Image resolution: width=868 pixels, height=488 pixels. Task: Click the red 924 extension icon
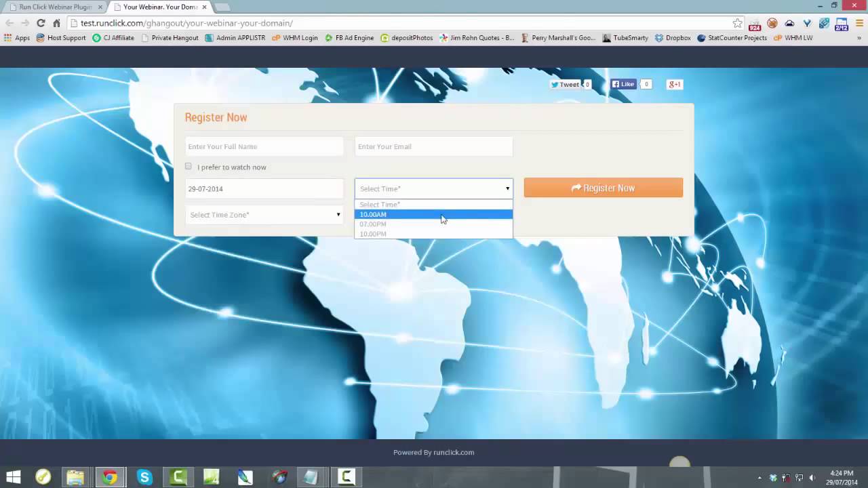755,24
